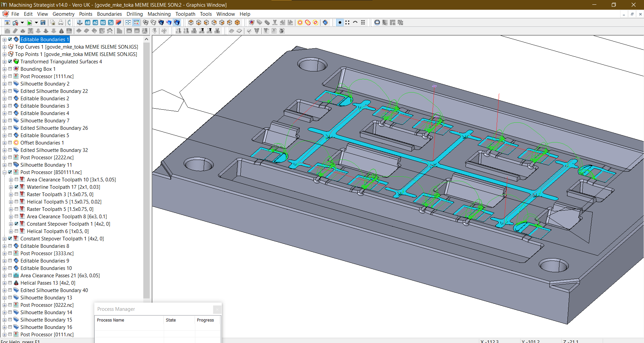Click the anchor icon in the toolbar
The height and width of the screenshot is (343, 644).
80,22
